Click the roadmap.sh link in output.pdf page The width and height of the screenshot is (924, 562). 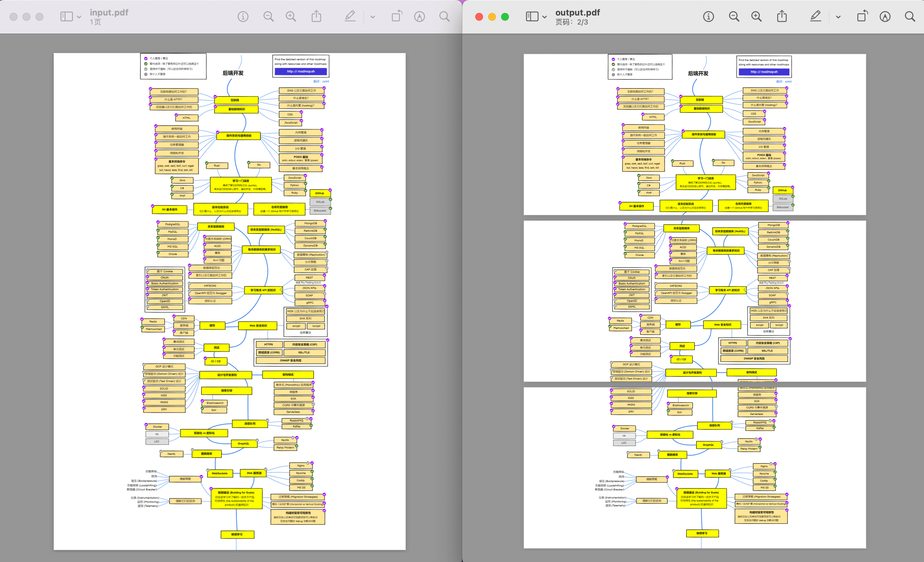(x=764, y=72)
